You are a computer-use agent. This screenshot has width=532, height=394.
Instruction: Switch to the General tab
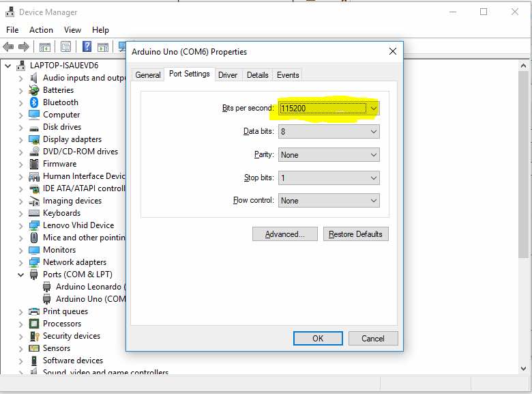pos(148,75)
